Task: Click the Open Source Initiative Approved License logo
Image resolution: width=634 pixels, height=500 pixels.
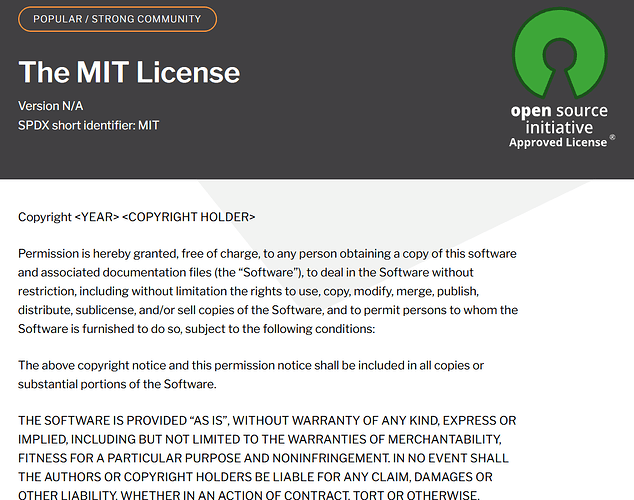Action: [x=562, y=78]
